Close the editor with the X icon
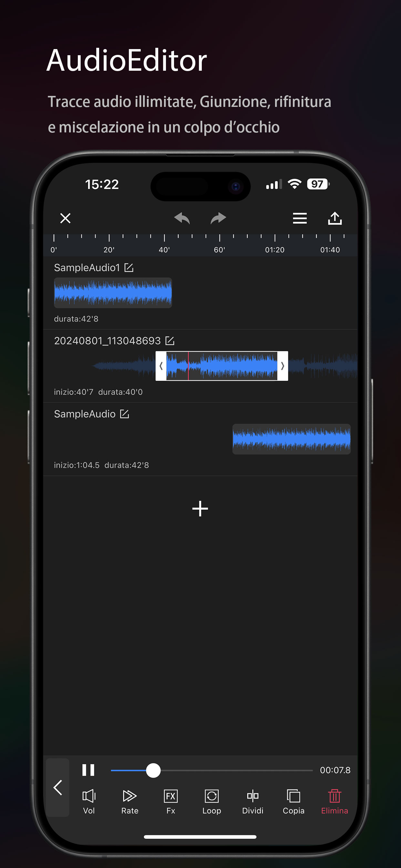This screenshot has width=401, height=868. pos(65,218)
